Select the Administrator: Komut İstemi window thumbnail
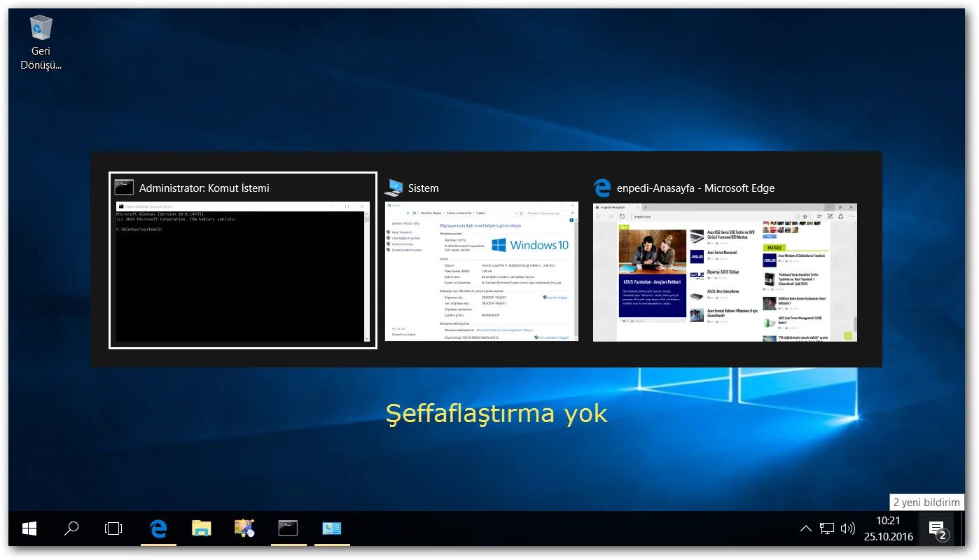The image size is (979, 560). 243,260
